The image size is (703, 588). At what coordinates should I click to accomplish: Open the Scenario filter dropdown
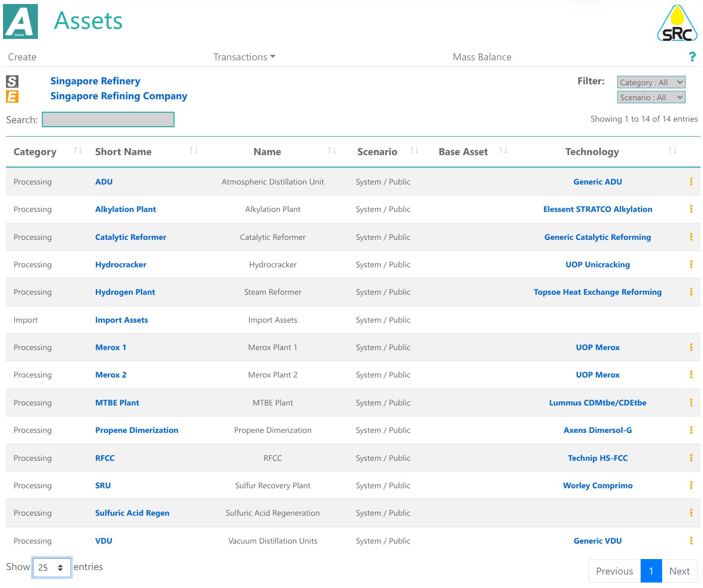(x=651, y=97)
